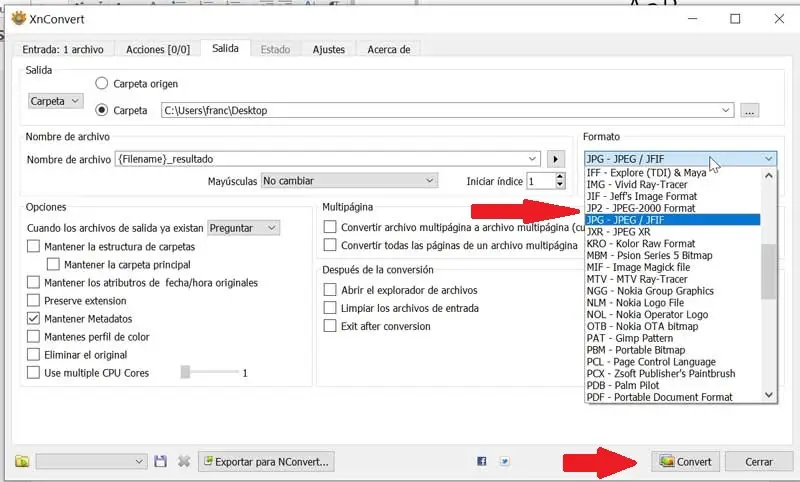Click the format list scroll down arrow

(769, 395)
